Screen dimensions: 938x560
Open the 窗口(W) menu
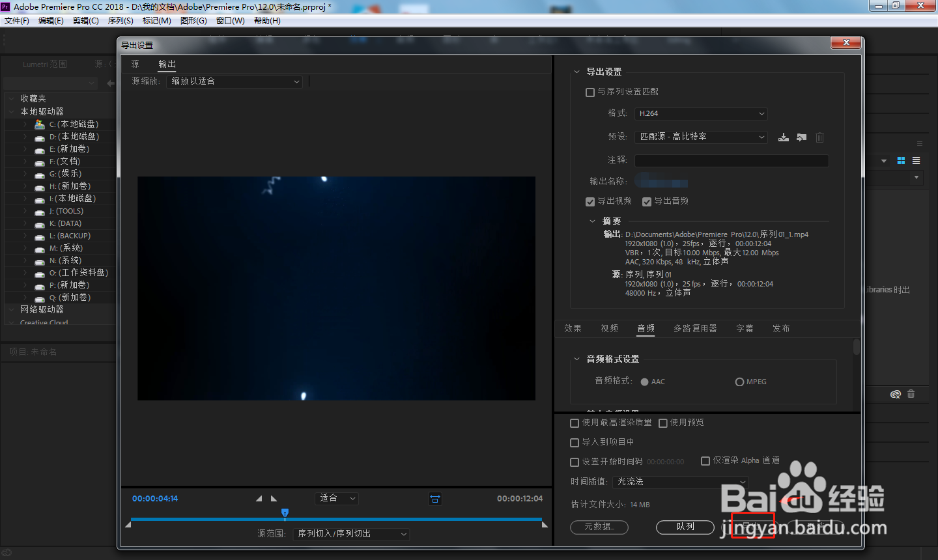pyautogui.click(x=230, y=21)
